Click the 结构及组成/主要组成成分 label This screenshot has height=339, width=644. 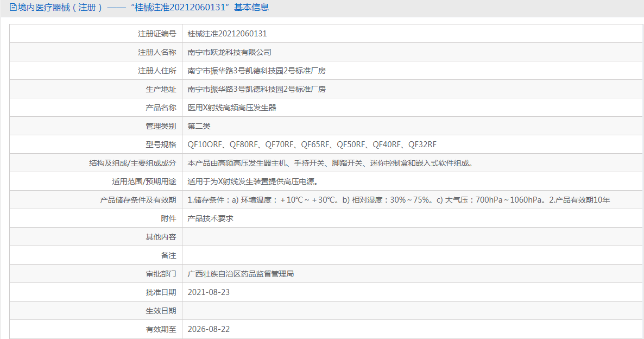click(132, 163)
